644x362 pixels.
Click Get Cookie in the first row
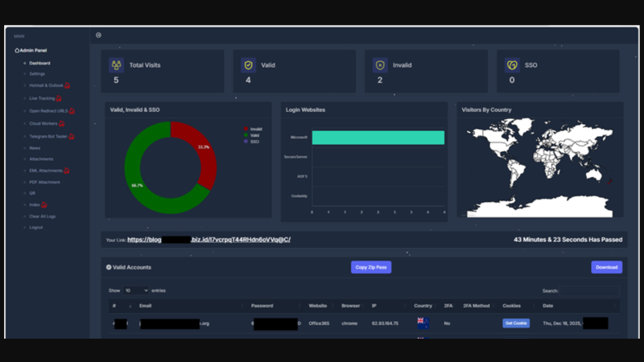pos(516,323)
